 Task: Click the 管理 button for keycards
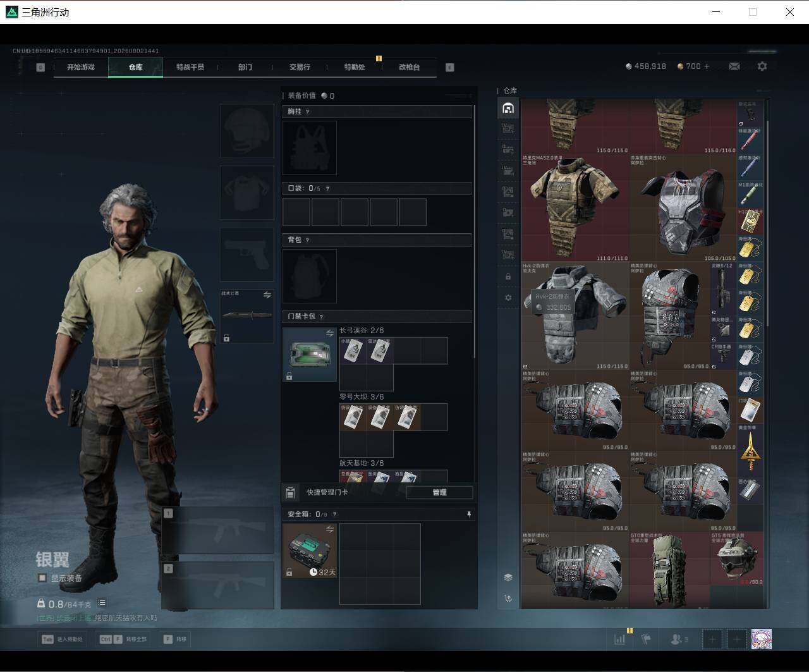[439, 492]
